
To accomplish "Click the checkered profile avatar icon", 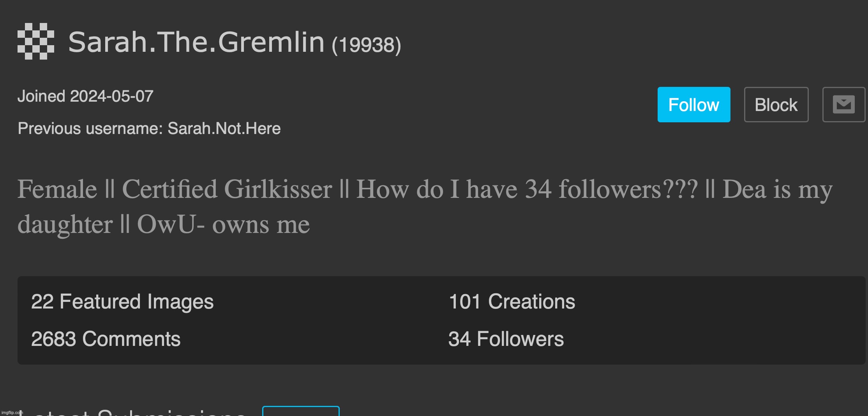I will [36, 41].
